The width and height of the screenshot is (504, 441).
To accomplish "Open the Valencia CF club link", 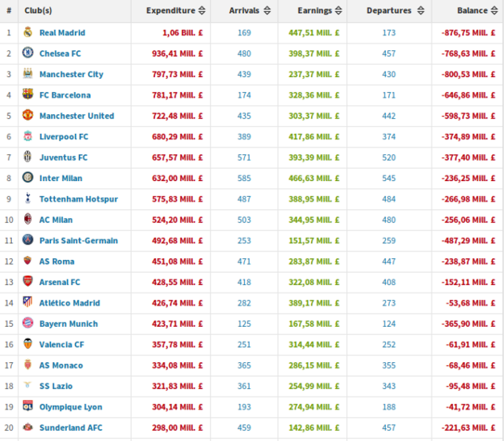I will coord(62,345).
